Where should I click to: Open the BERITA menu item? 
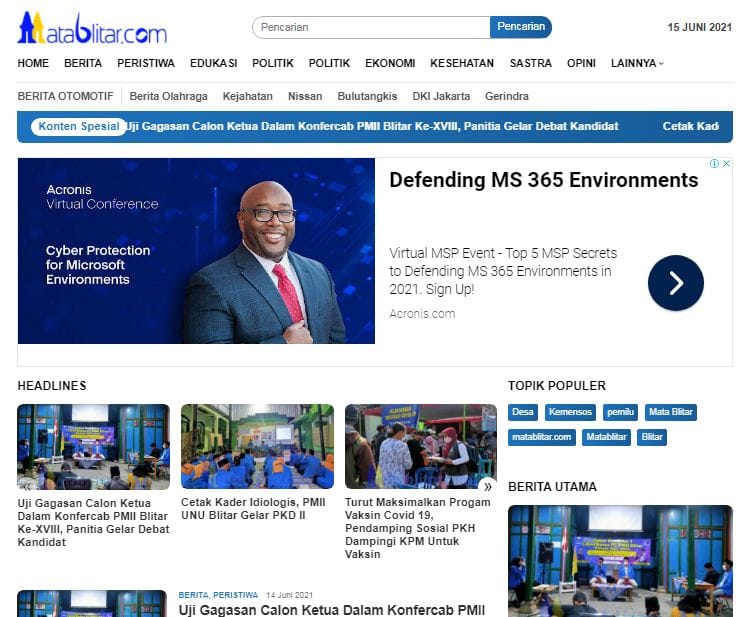(x=83, y=63)
